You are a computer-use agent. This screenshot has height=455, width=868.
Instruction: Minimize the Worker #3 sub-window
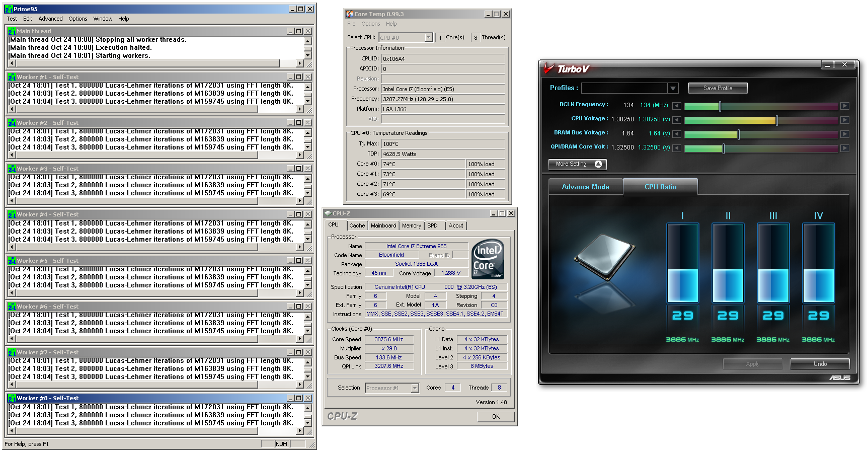(x=290, y=169)
